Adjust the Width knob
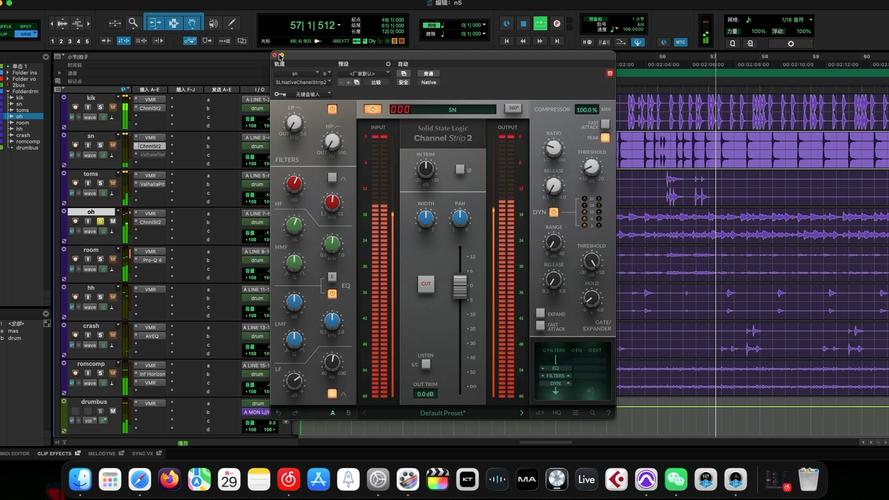This screenshot has width=889, height=500. coord(426,218)
